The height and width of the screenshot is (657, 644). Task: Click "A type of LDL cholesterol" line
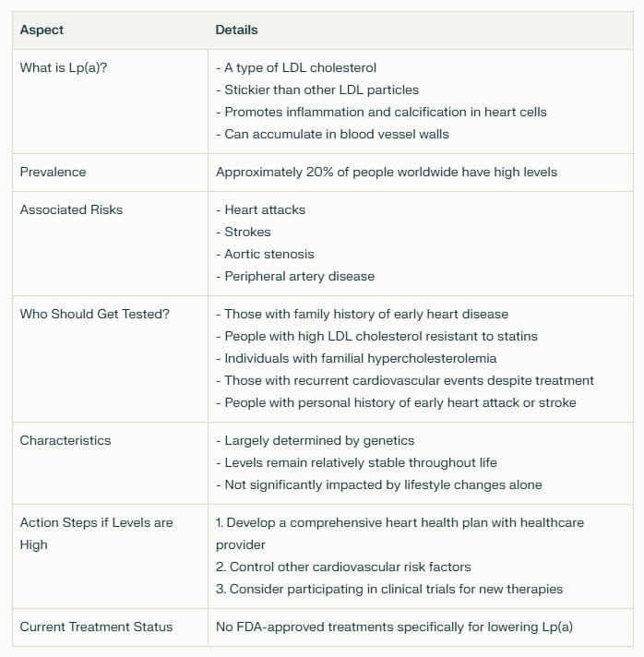coord(296,67)
